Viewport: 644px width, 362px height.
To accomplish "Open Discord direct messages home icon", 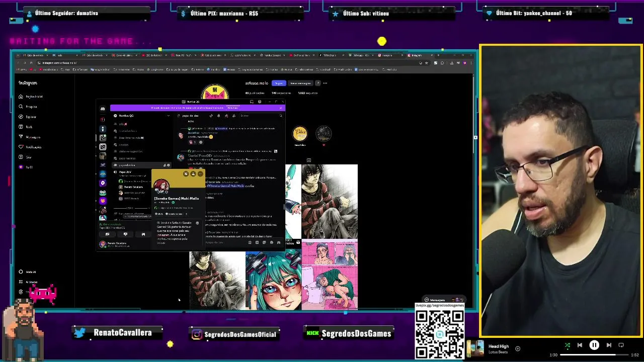I will [103, 109].
